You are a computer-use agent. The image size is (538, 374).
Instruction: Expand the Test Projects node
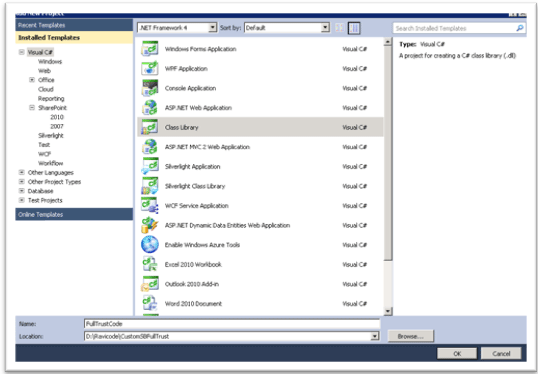point(22,200)
